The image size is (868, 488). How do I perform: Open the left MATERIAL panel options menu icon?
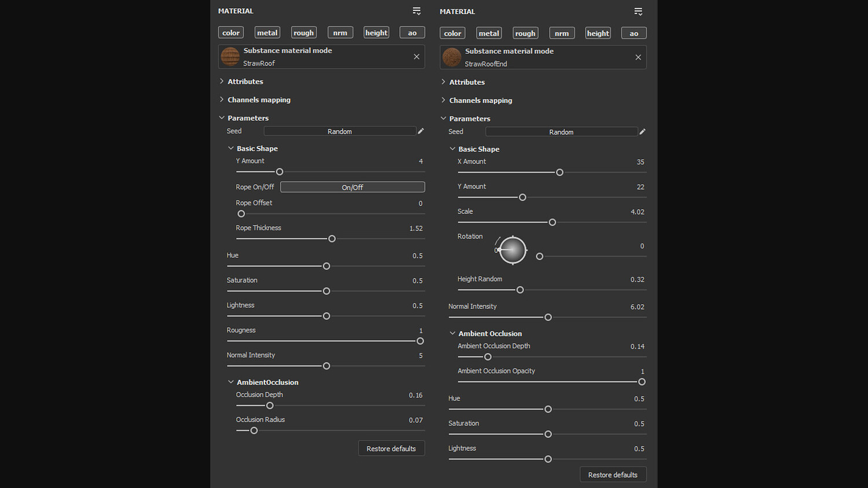click(417, 11)
